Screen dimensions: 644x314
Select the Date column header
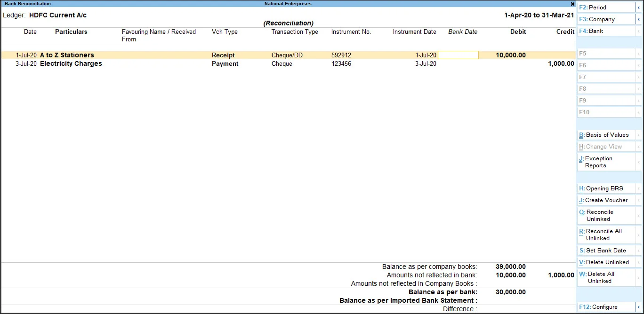tap(30, 32)
